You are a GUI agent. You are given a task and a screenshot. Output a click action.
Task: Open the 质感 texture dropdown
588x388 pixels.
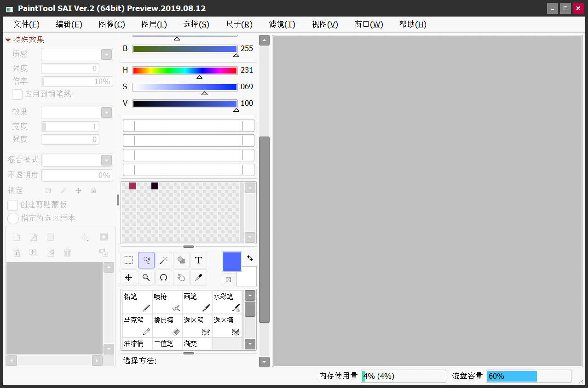point(107,55)
